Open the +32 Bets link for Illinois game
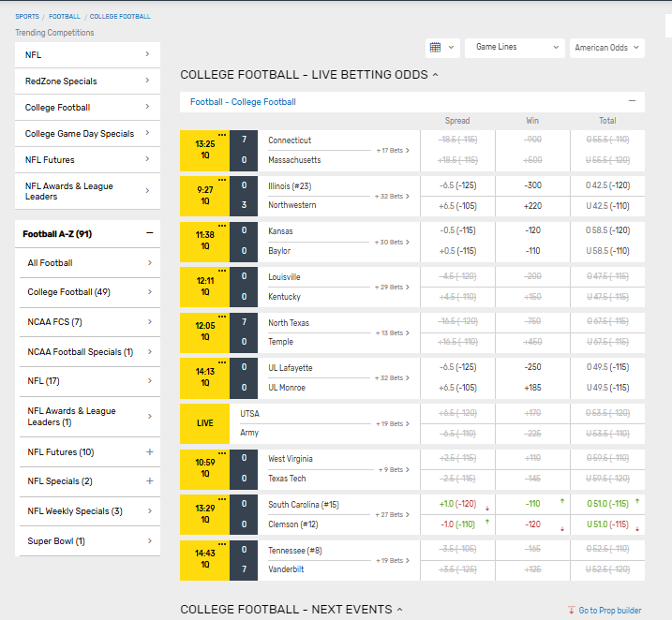The height and width of the screenshot is (620, 672). (393, 196)
